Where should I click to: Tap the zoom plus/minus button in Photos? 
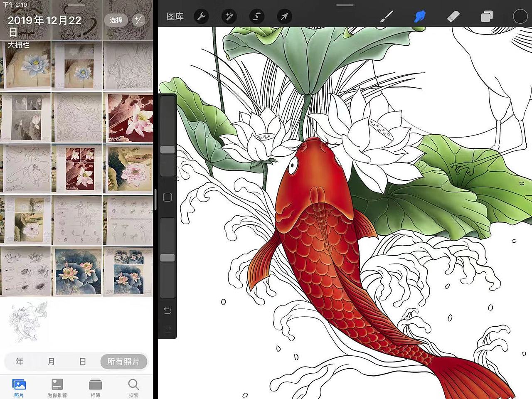tap(138, 20)
